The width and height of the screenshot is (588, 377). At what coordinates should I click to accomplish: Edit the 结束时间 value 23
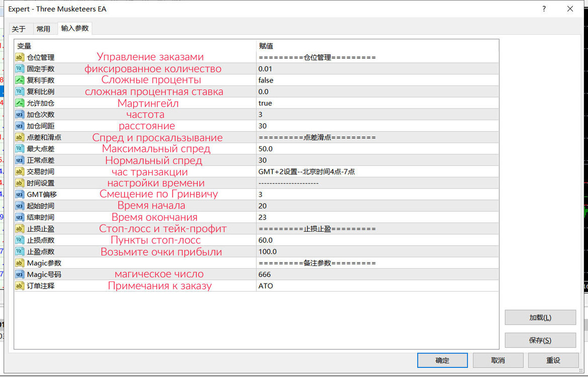point(377,217)
